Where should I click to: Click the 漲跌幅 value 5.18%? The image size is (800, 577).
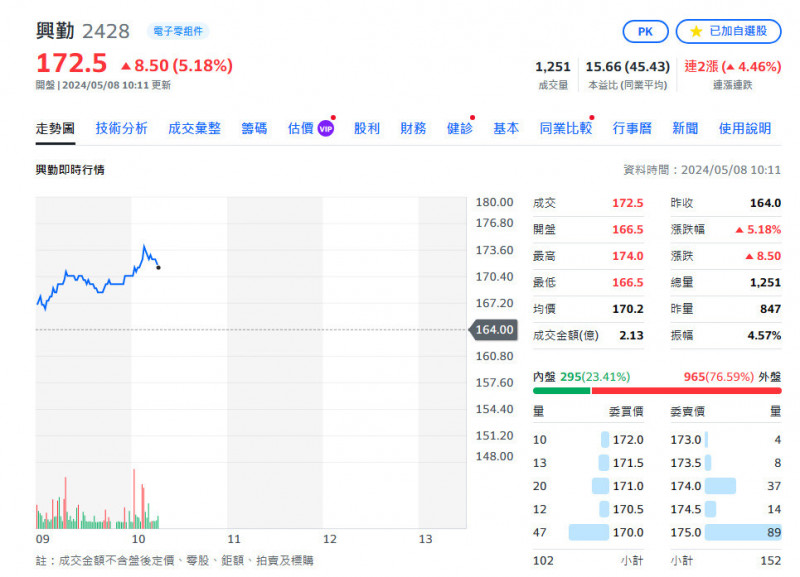(x=758, y=230)
